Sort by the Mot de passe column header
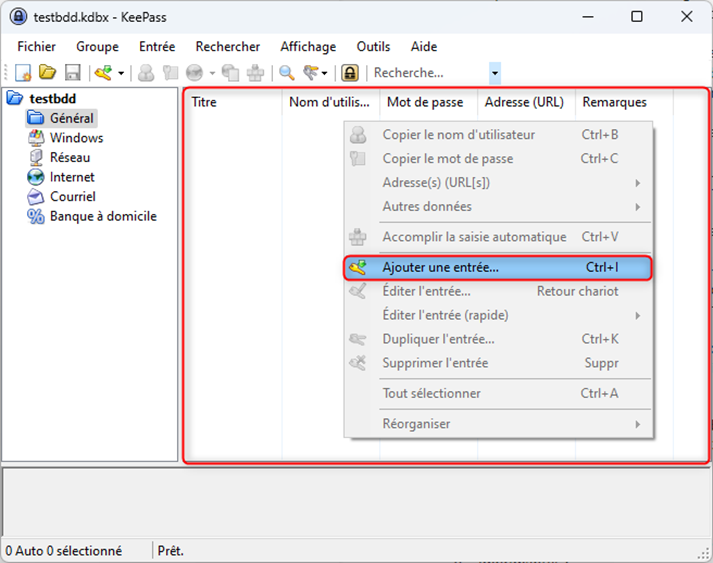The height and width of the screenshot is (563, 713). coord(428,102)
